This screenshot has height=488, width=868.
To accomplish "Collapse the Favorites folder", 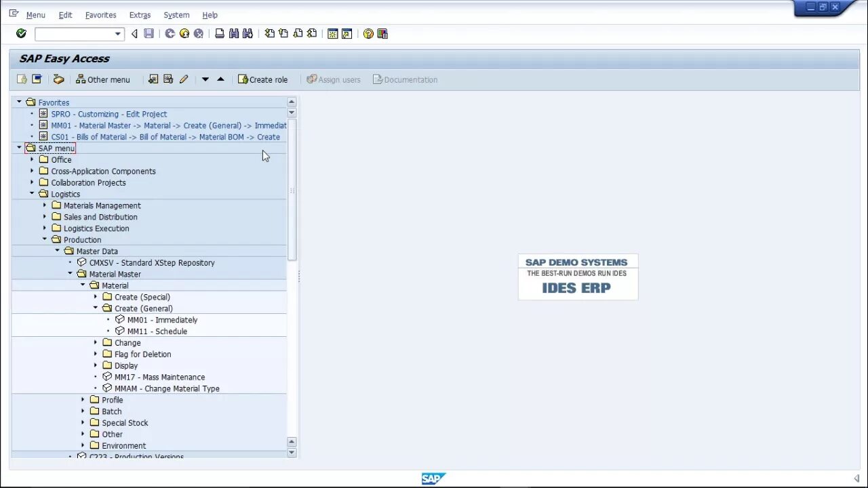I will point(19,102).
